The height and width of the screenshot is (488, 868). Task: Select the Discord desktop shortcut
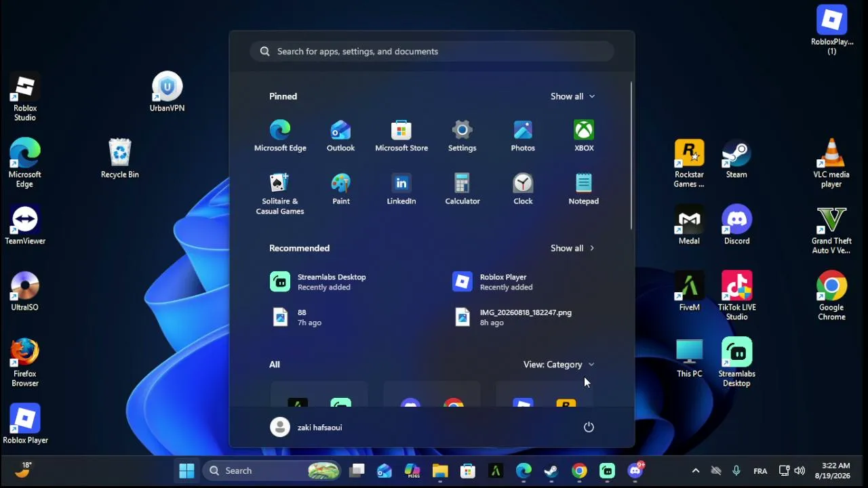[737, 225]
